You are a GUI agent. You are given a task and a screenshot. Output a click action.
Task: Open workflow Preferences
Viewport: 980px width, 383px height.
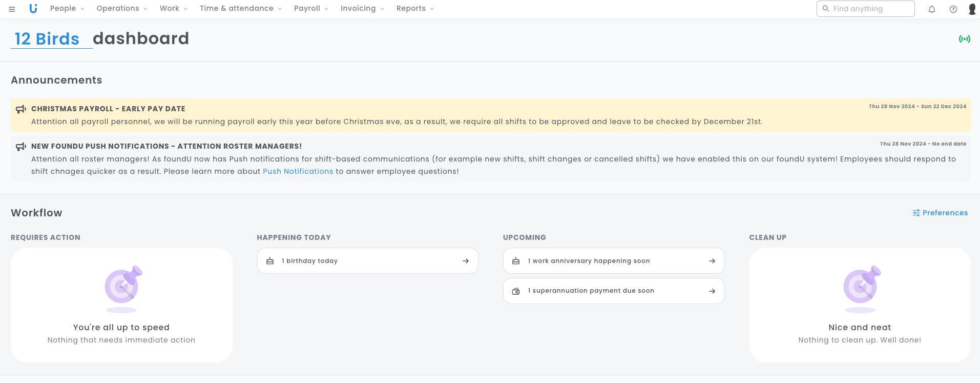pyautogui.click(x=940, y=213)
